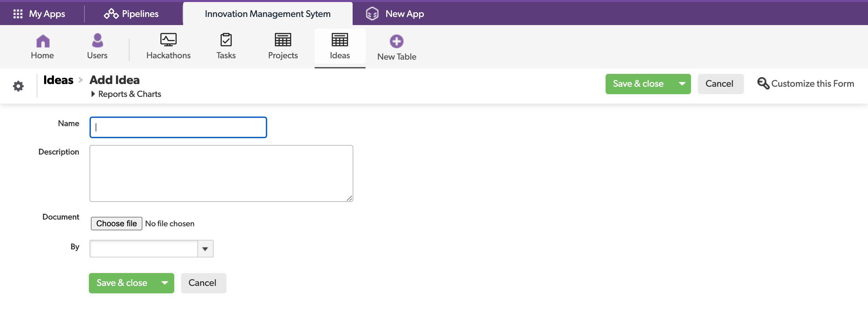Click the Home label under the house icon

(42, 55)
